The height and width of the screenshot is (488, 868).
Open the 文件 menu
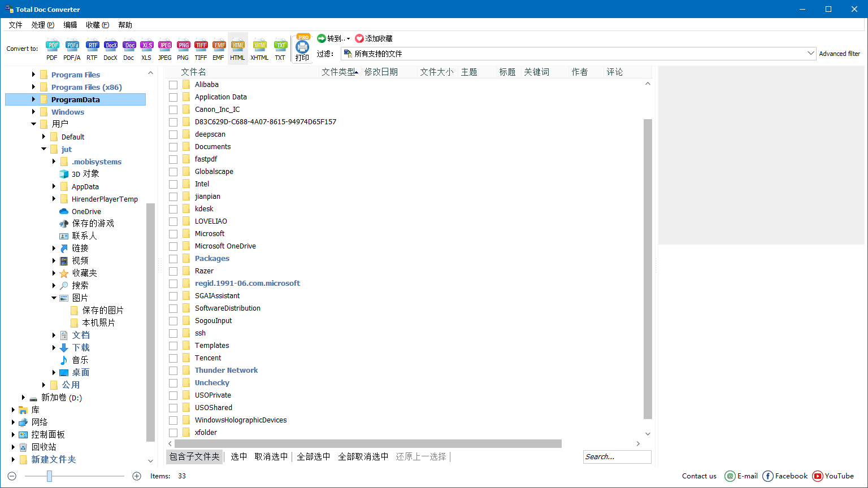tap(15, 25)
